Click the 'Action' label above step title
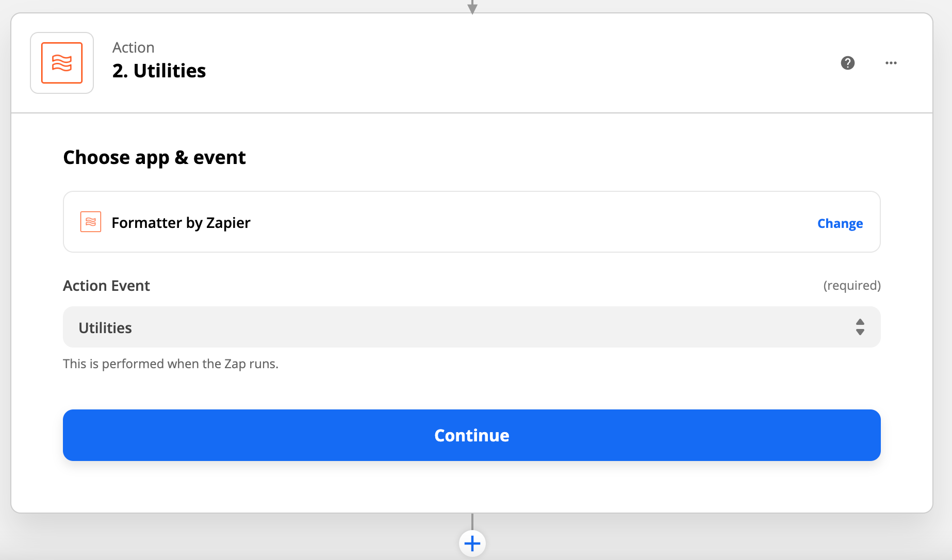This screenshot has height=560, width=952. tap(133, 47)
